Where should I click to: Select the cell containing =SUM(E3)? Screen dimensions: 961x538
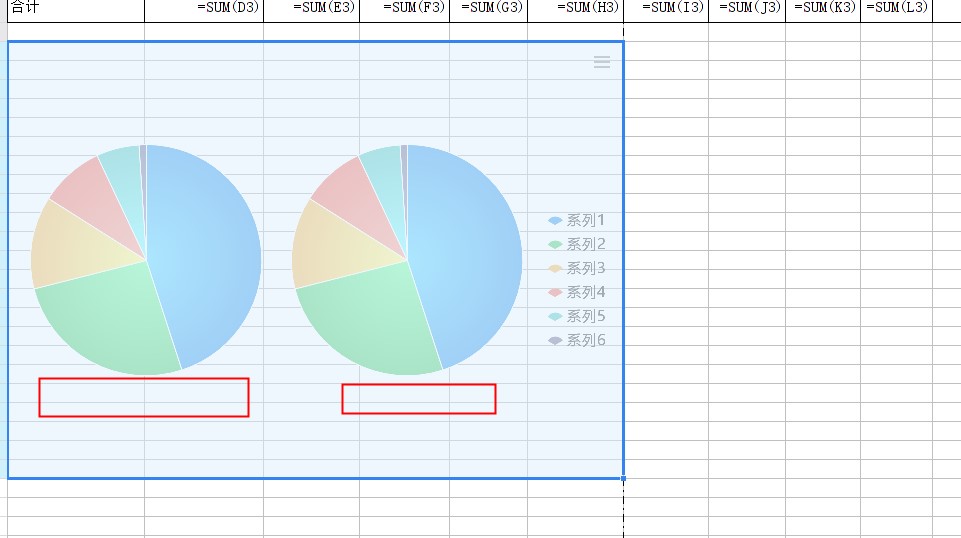[x=311, y=11]
